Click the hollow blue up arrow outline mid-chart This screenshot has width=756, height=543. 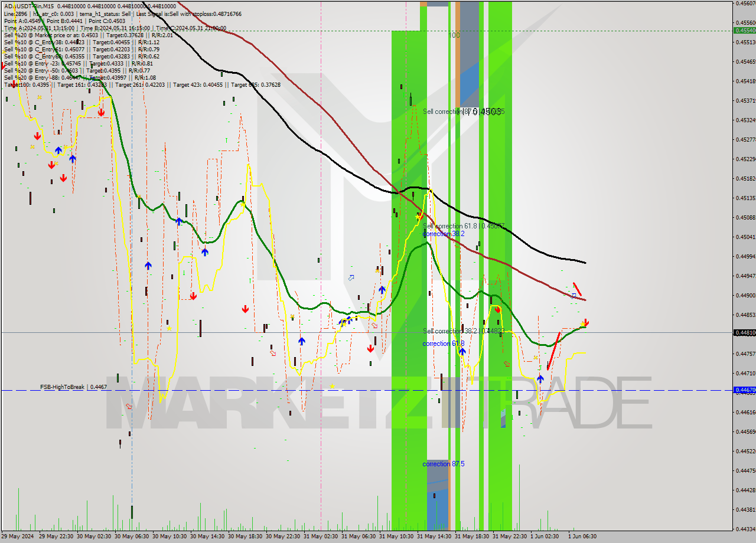coord(351,278)
